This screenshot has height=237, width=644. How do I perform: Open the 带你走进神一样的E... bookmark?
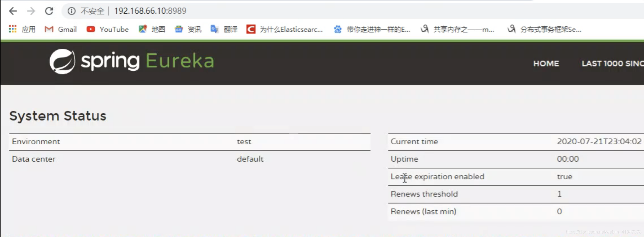(378, 29)
